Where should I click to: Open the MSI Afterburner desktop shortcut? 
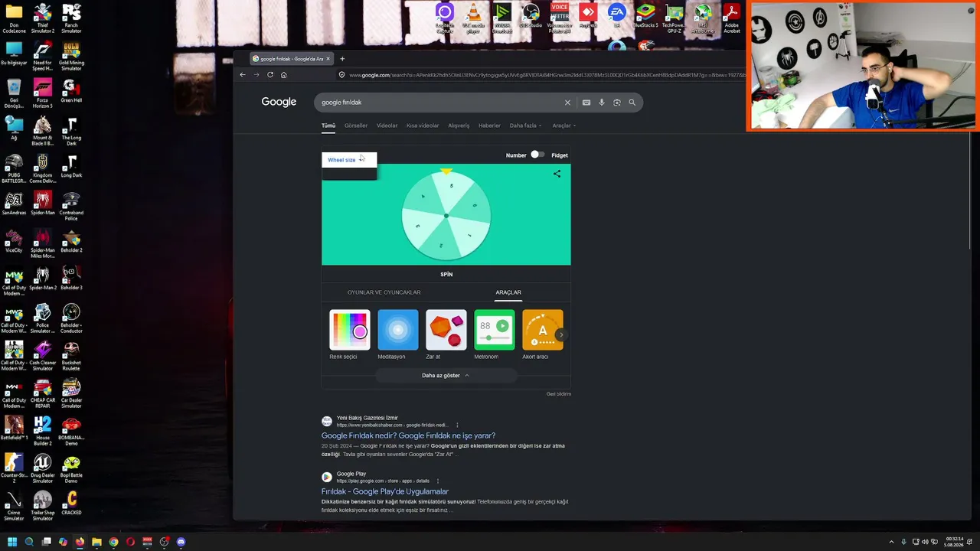tap(703, 17)
